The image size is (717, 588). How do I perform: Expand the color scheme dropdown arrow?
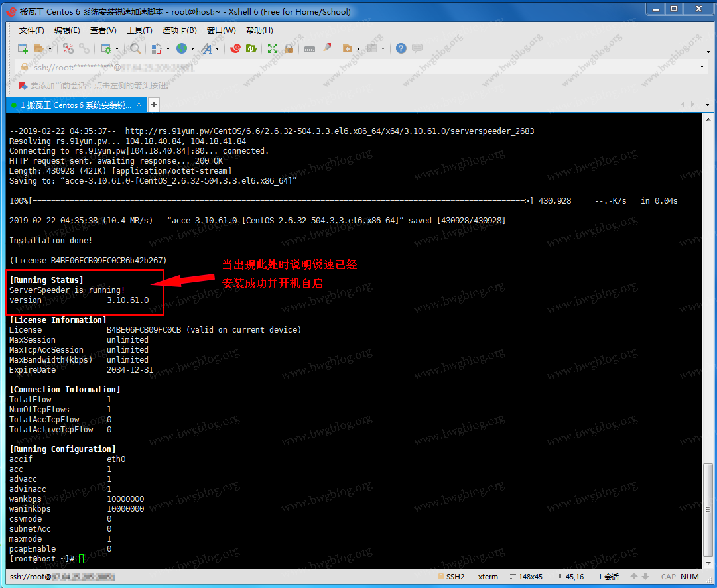pyautogui.click(x=168, y=49)
